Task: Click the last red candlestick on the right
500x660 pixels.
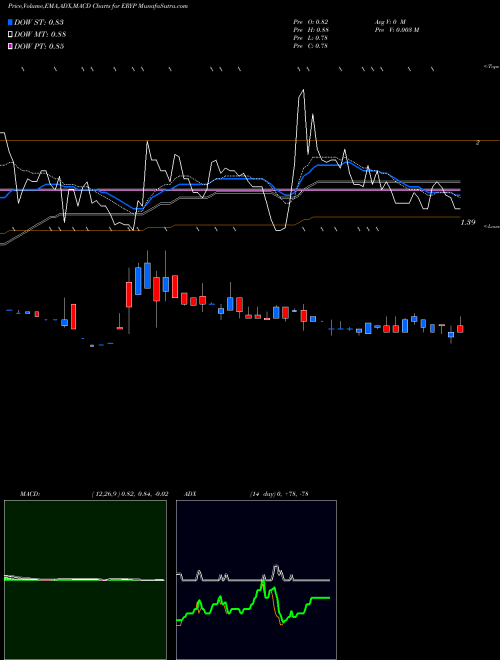Action: [x=460, y=329]
